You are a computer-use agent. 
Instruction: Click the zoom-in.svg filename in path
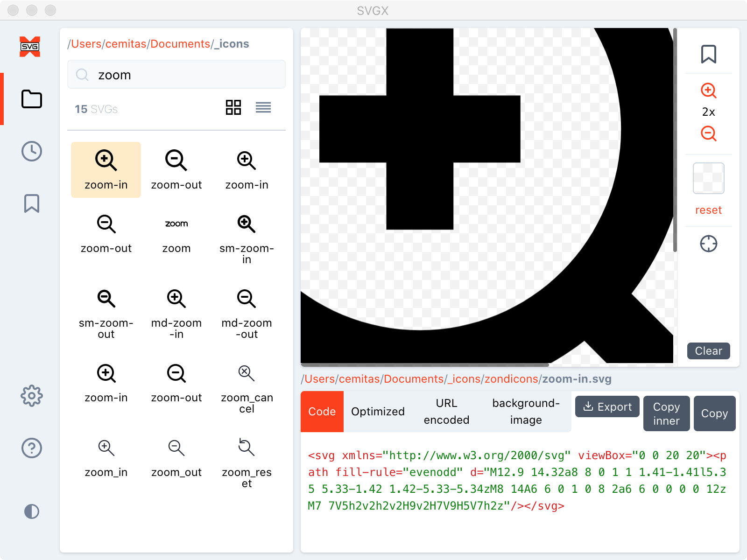[577, 379]
